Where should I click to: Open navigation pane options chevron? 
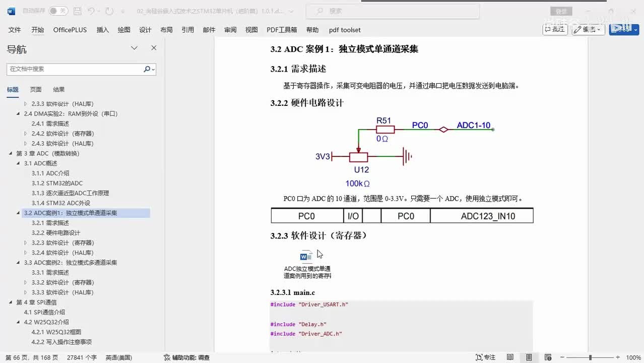pos(134,48)
